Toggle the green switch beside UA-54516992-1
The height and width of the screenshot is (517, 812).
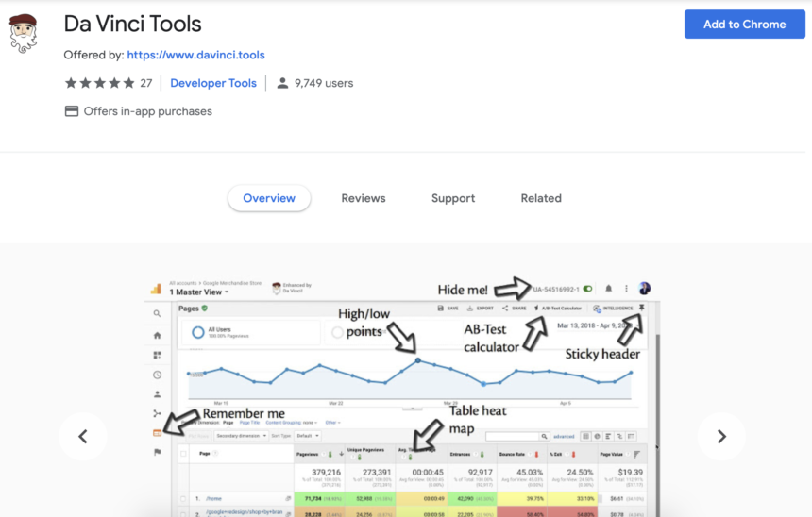[587, 289]
